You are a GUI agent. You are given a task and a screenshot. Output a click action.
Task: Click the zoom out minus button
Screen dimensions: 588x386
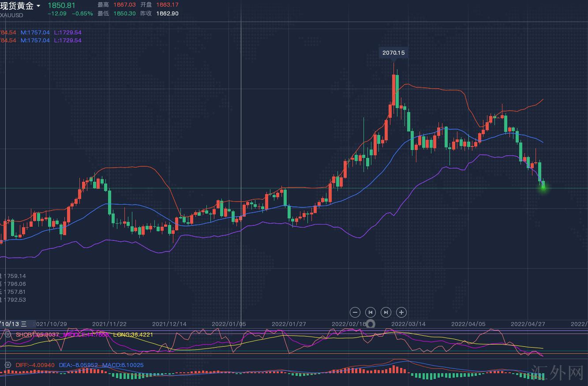tap(355, 312)
